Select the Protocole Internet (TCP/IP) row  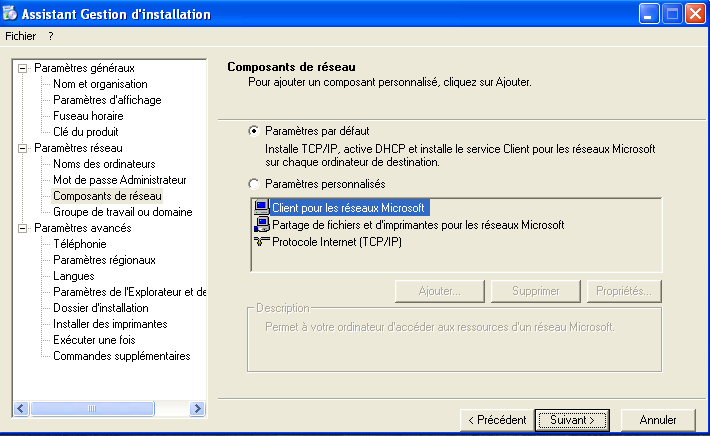tap(336, 242)
